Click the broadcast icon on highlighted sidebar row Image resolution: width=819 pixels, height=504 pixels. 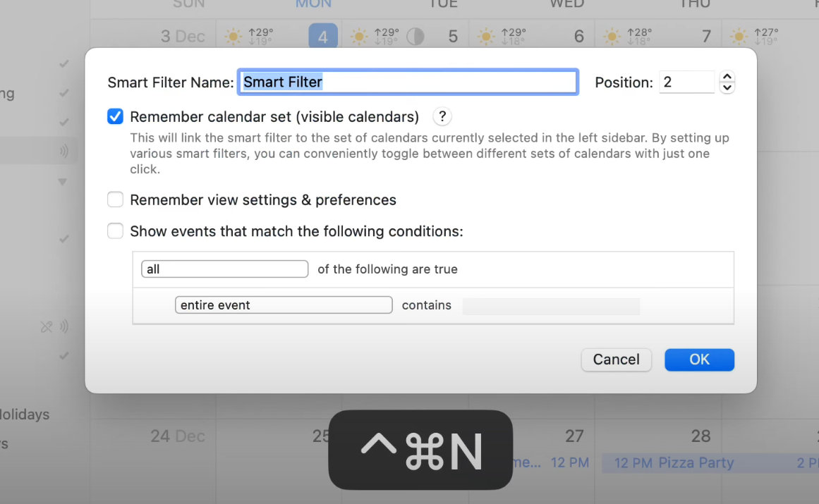[64, 150]
